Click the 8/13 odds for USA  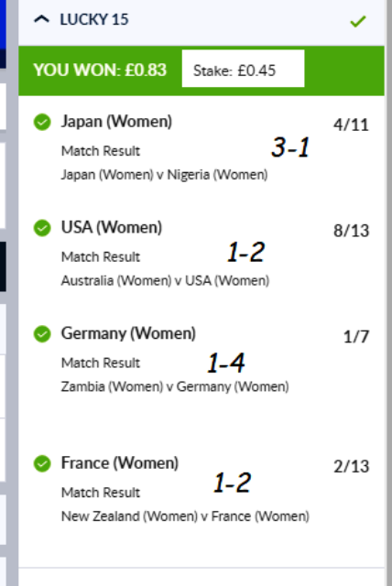352,231
